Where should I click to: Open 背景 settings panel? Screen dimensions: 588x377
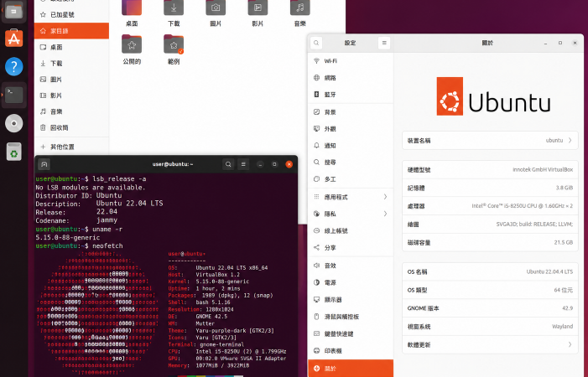click(351, 112)
